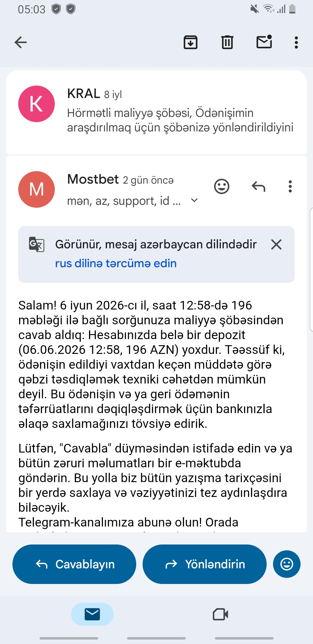Viewport: 313px width, 644px height.
Task: Go back using the arrow icon
Action: [x=21, y=42]
